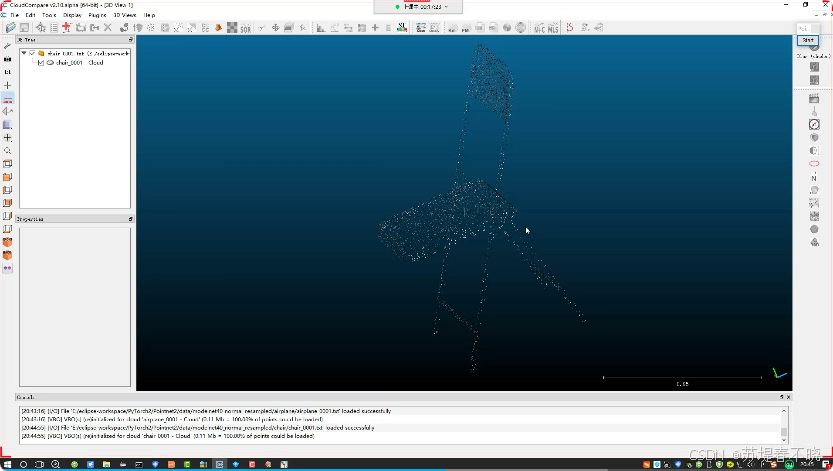Click the color scale SF icon
Screen dimensions: 833x471
[402, 28]
